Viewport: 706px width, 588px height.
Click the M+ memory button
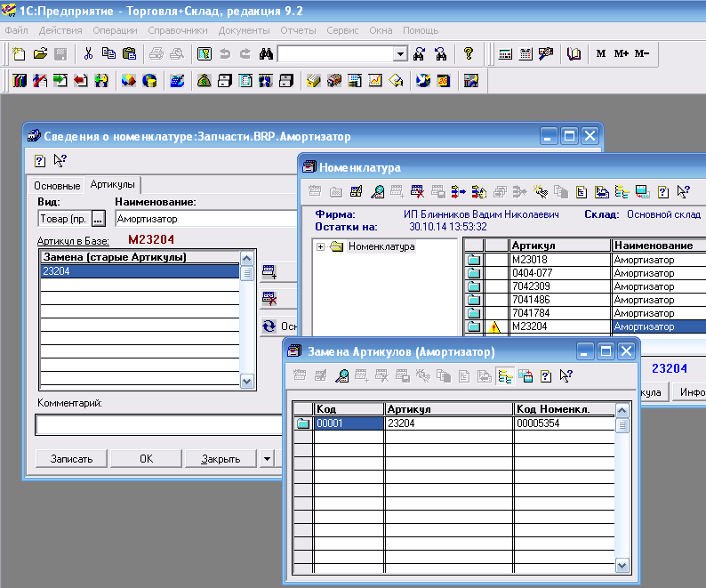pyautogui.click(x=621, y=53)
